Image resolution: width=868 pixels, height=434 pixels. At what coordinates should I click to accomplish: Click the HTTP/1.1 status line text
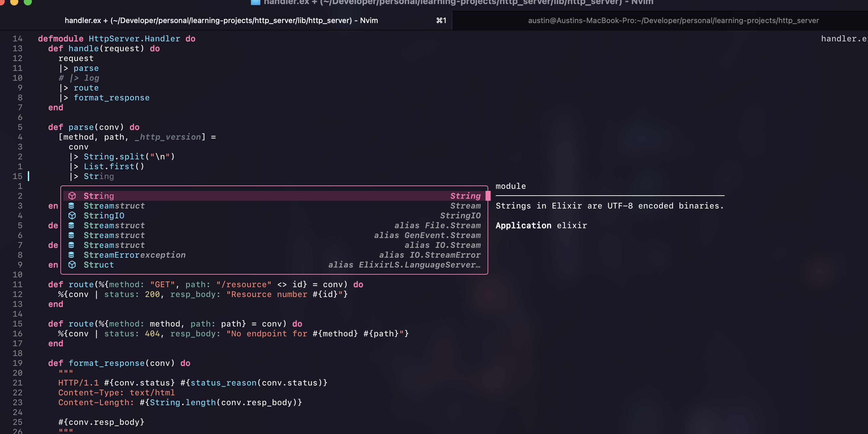pyautogui.click(x=193, y=383)
